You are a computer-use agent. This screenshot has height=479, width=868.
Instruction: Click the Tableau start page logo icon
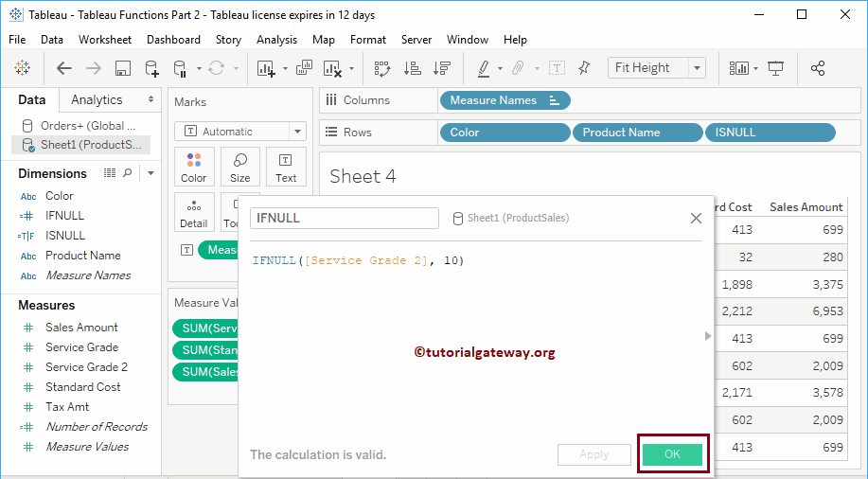click(22, 68)
